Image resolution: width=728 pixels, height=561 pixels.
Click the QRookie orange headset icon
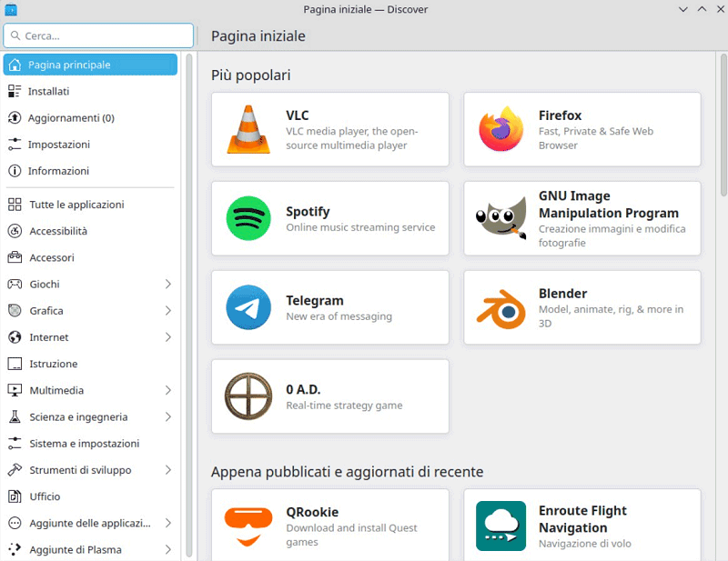(248, 526)
